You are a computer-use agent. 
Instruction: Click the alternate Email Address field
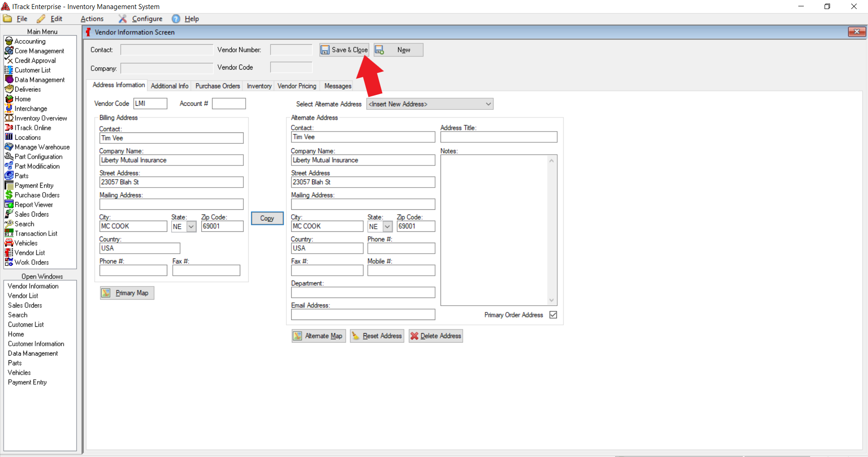coord(363,315)
